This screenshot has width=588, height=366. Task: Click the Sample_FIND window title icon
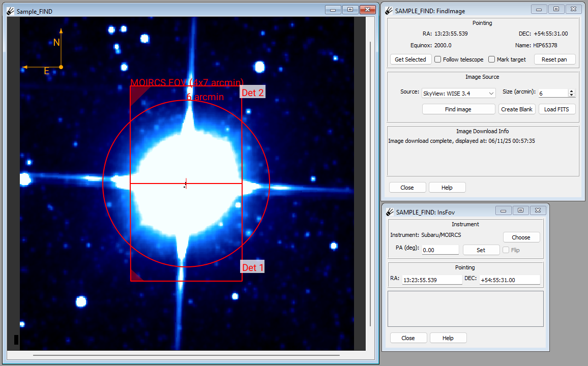click(x=11, y=11)
